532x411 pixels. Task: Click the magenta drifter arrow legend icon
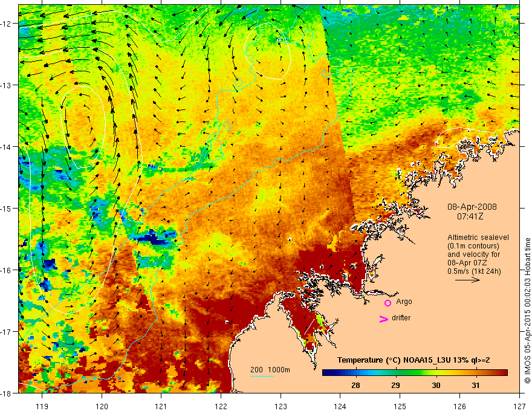click(384, 319)
